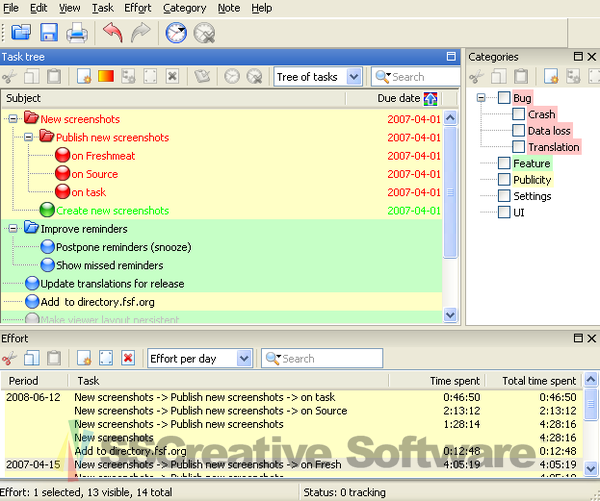Collapse the Improve reminders task
Viewport: 600px width, 501px height.
[13, 228]
